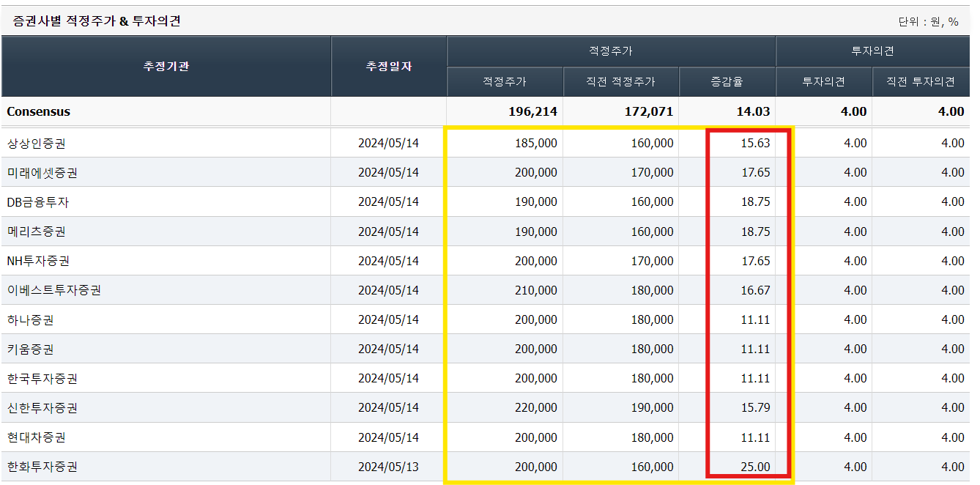
Task: Click 상상인증권 target price 185,000
Action: [535, 144]
